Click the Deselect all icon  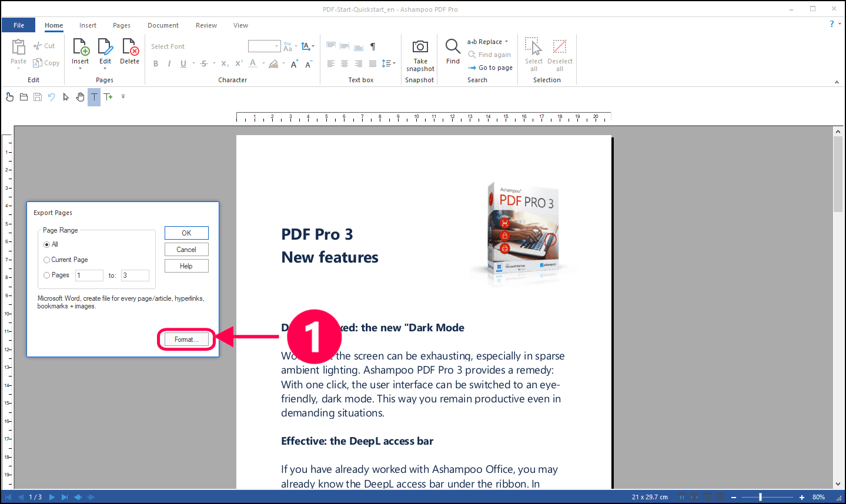(560, 46)
